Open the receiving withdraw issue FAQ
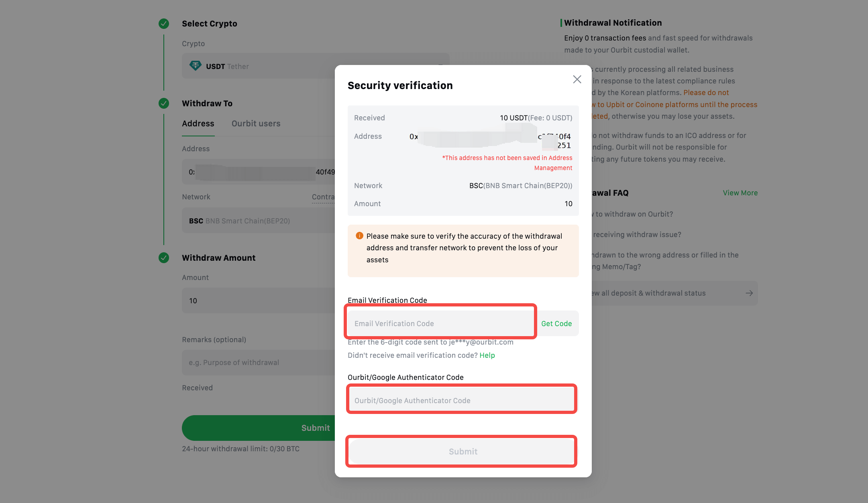The width and height of the screenshot is (868, 503). [637, 235]
